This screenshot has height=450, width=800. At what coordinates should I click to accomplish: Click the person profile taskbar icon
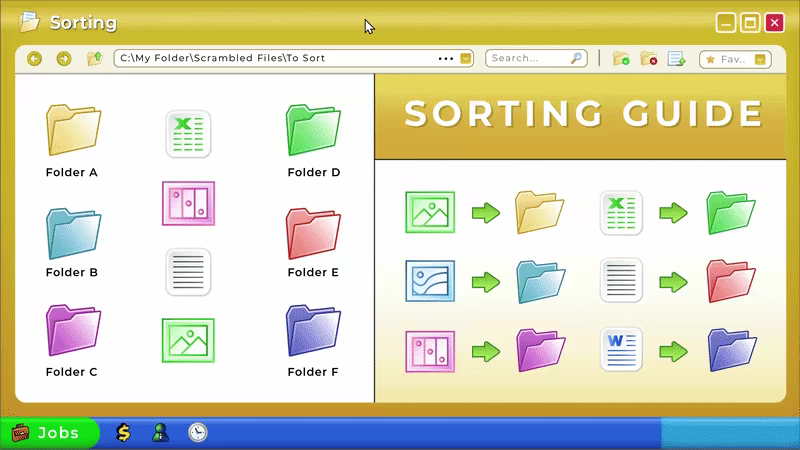click(160, 433)
